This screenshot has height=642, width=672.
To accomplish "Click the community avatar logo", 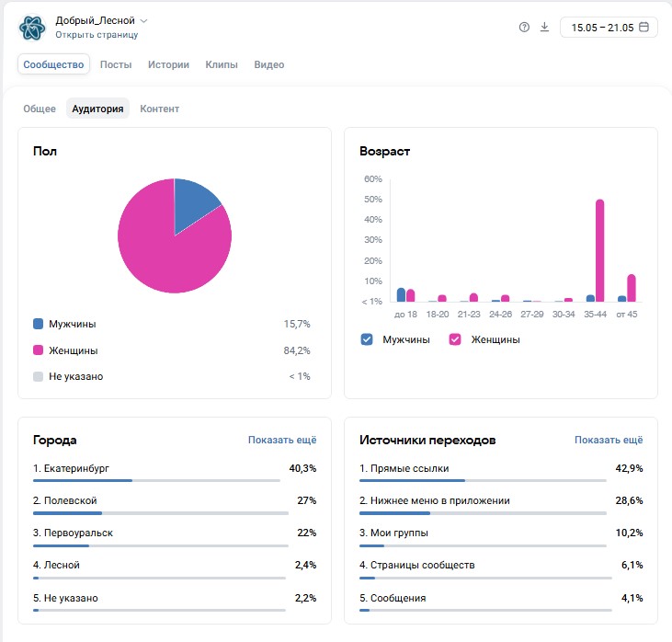I will click(x=32, y=28).
